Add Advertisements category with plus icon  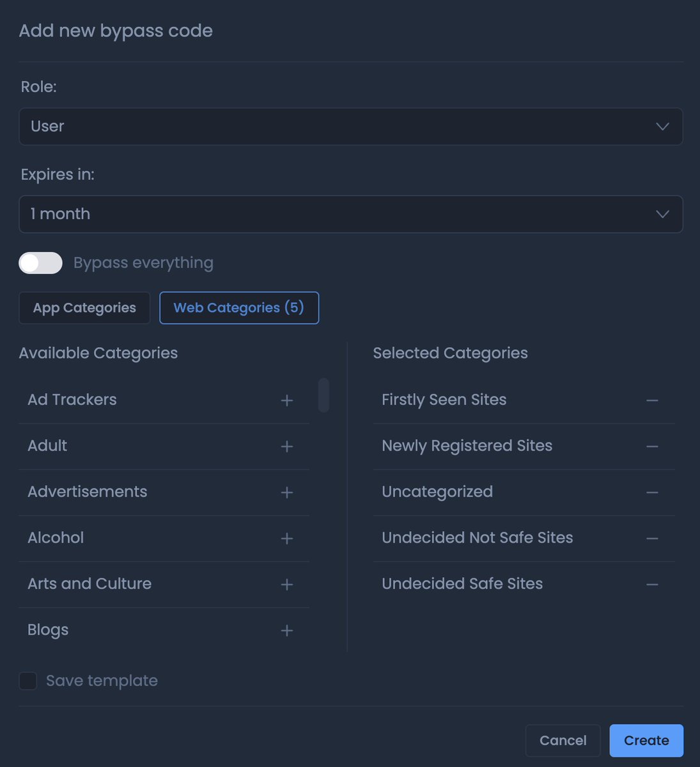click(287, 493)
